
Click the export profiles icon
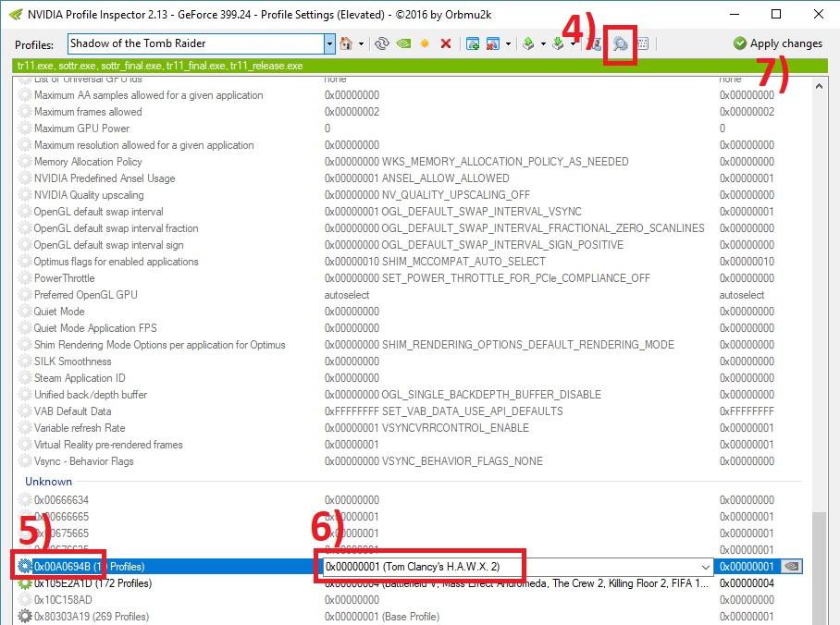(528, 43)
